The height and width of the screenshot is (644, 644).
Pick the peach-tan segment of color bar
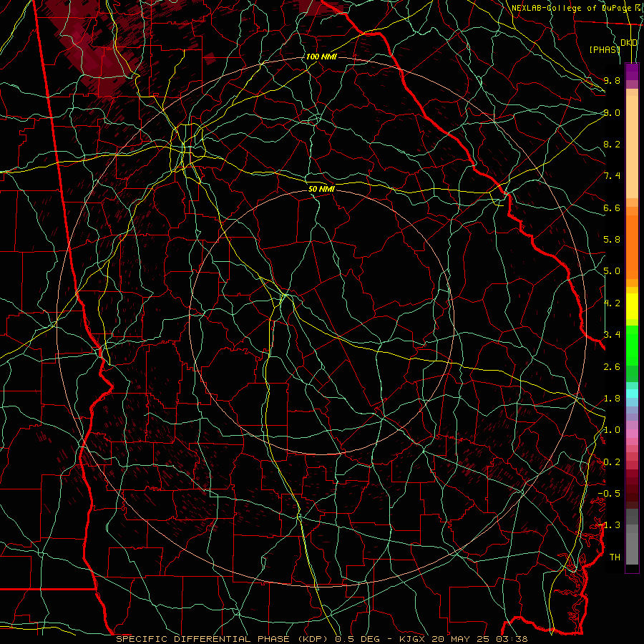(632, 147)
